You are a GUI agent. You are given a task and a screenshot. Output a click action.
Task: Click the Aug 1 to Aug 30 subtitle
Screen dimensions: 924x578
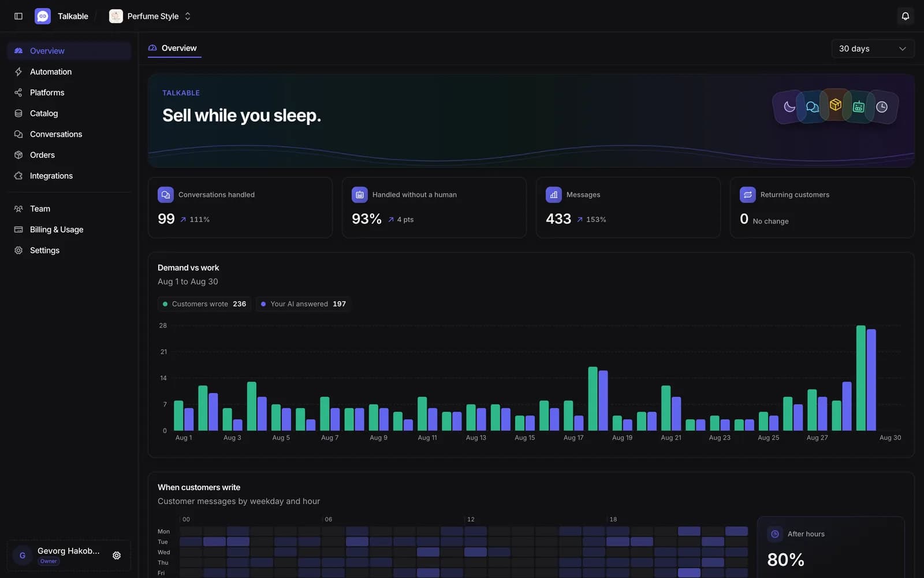tap(188, 281)
